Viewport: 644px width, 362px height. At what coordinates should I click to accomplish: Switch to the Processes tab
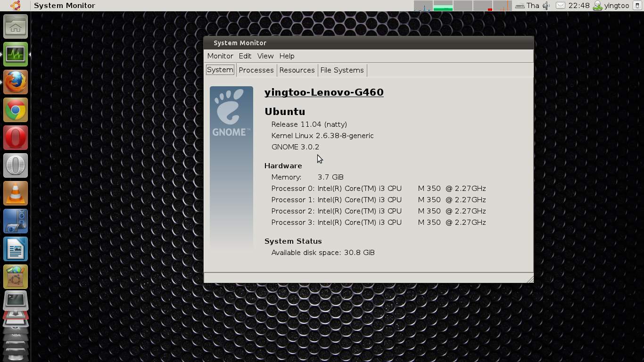tap(256, 70)
